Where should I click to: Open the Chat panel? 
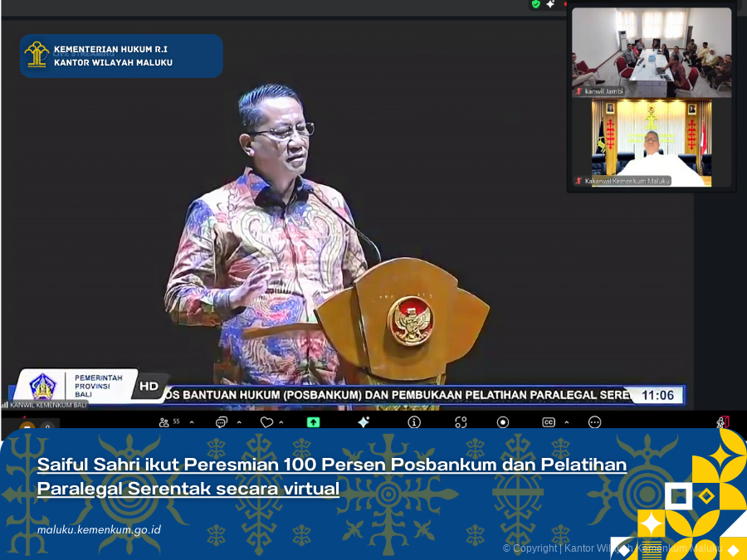[x=222, y=423]
